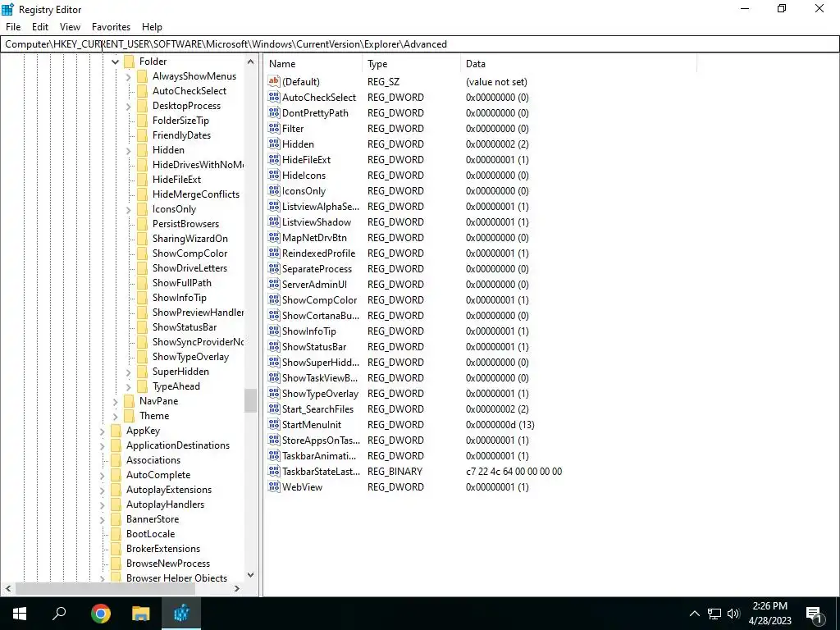The image size is (840, 630).
Task: Expand the AutoComplete key
Action: (x=103, y=475)
